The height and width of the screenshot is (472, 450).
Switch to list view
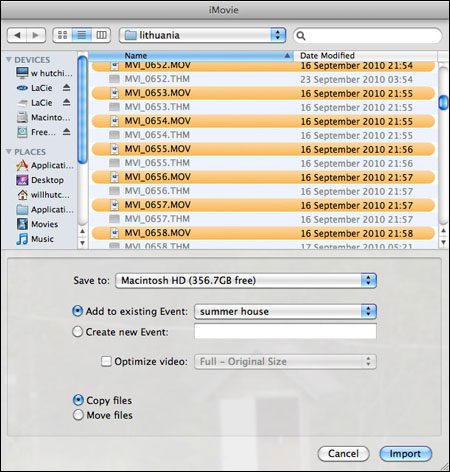[x=82, y=35]
